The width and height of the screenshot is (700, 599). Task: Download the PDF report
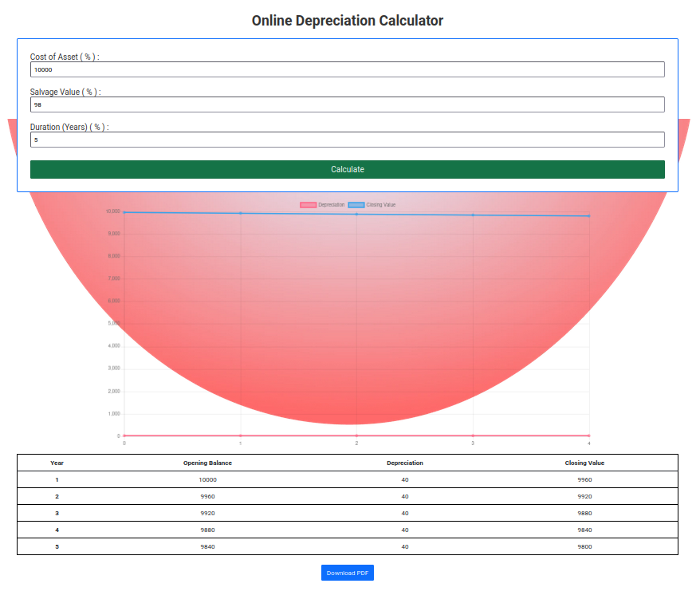(348, 573)
